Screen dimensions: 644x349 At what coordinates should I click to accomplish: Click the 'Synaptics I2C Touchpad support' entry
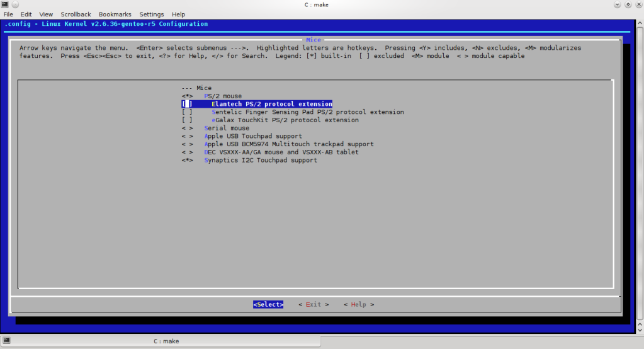[x=261, y=160]
